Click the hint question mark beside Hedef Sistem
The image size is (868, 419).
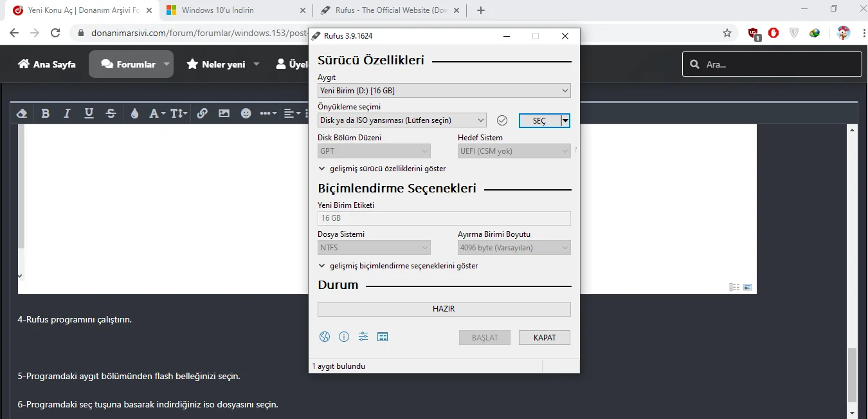[575, 150]
